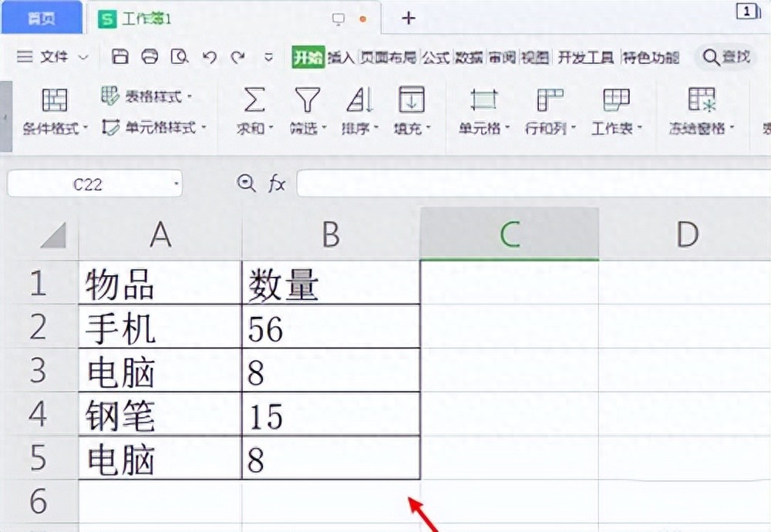Click cell containing 手机
The height and width of the screenshot is (532, 771).
[160, 326]
